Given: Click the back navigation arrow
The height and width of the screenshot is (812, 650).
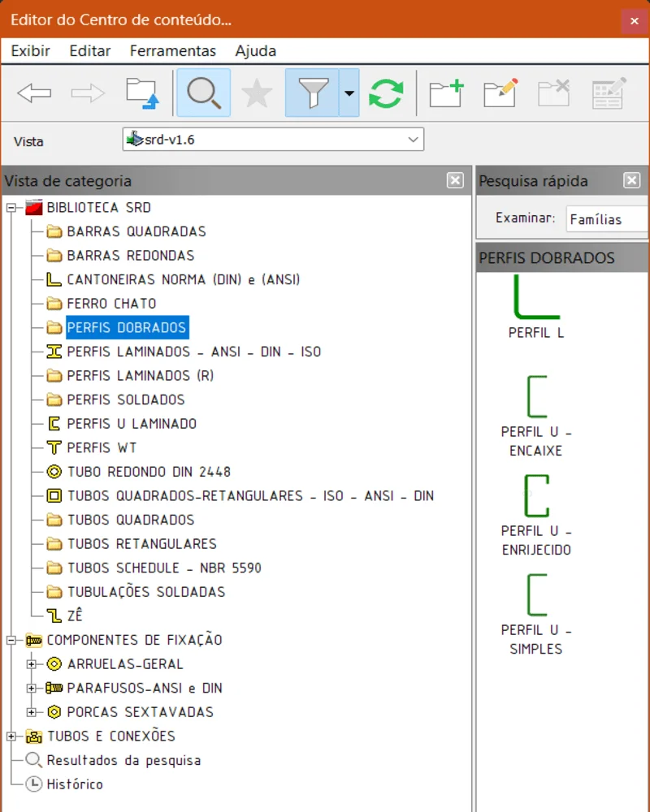Looking at the screenshot, I should coord(34,93).
